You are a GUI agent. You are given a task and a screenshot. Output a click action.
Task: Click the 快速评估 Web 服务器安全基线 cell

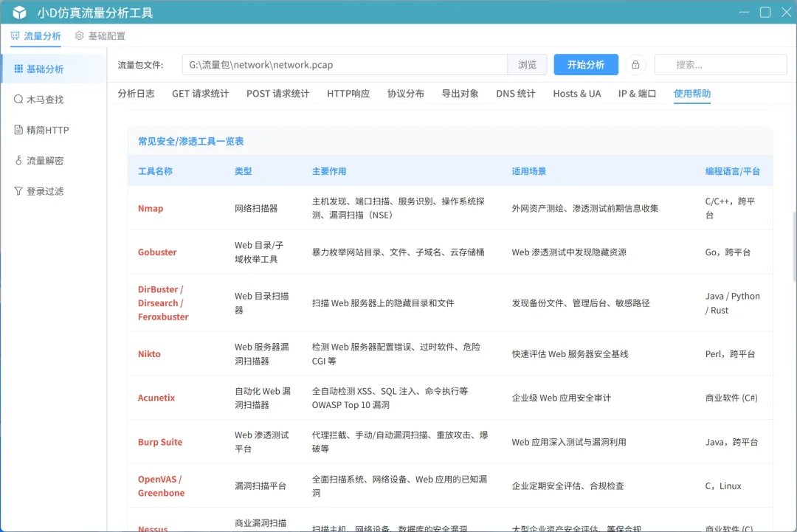570,353
